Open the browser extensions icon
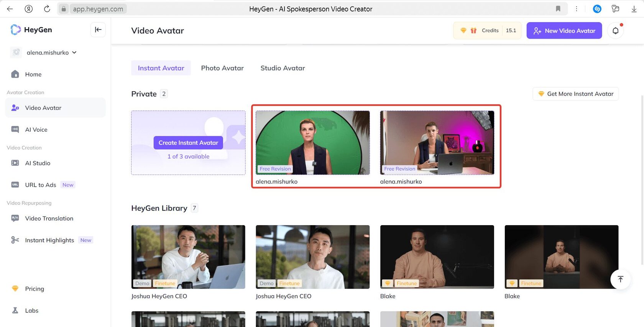644x327 pixels. tap(616, 9)
